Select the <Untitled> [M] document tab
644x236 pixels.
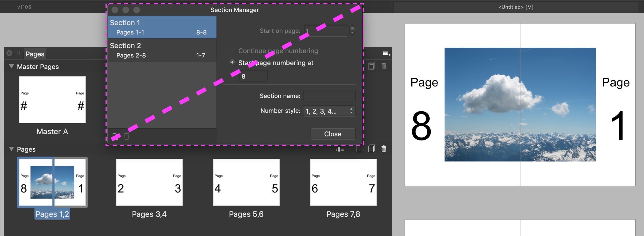pos(516,7)
